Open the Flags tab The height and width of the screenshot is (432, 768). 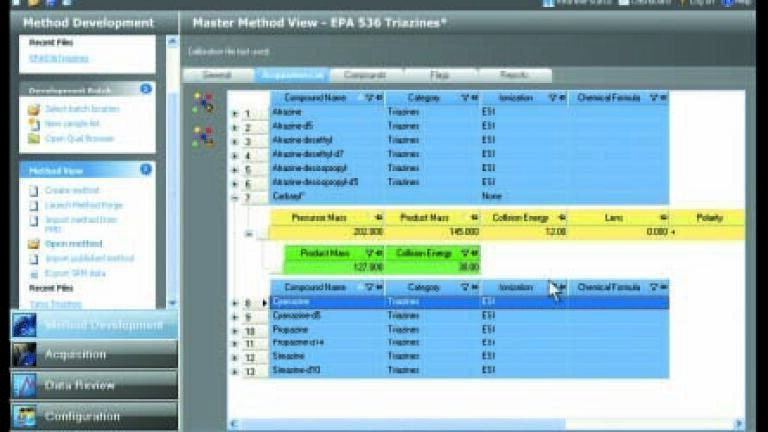tap(440, 75)
